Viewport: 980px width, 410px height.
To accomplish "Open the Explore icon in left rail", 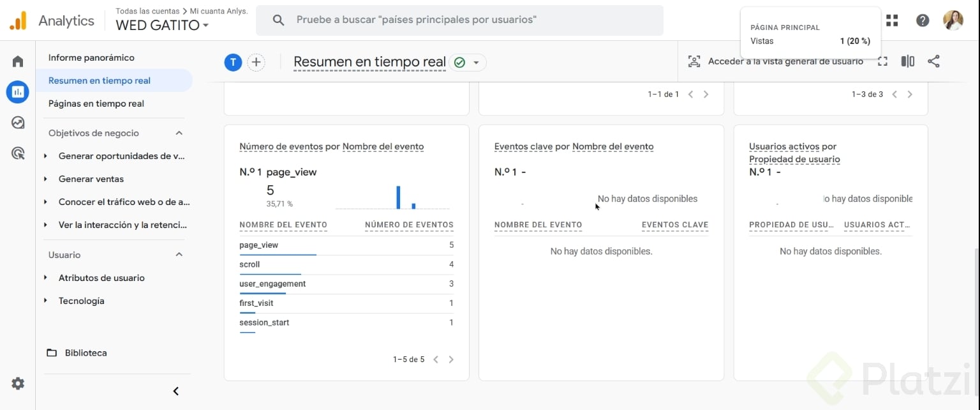I will [18, 123].
